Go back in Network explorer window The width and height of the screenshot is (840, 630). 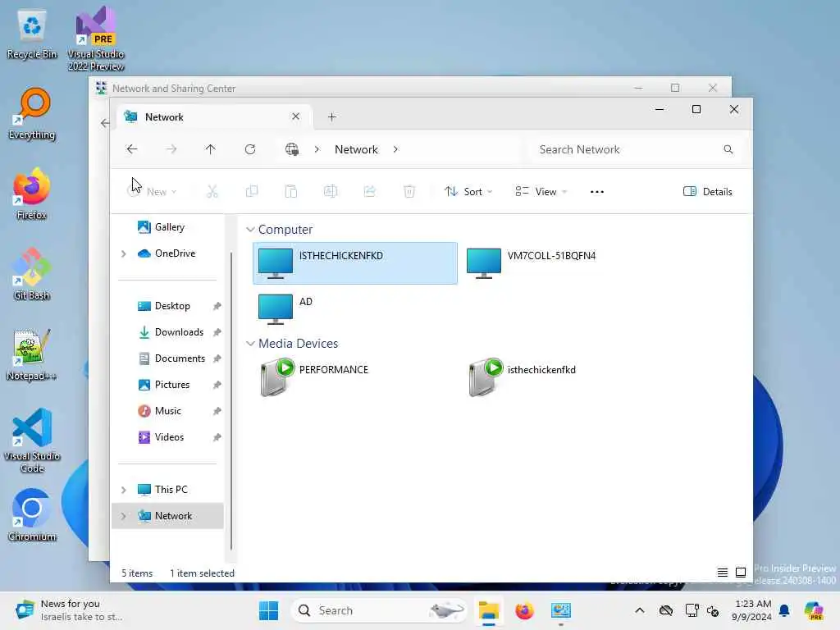coord(132,149)
